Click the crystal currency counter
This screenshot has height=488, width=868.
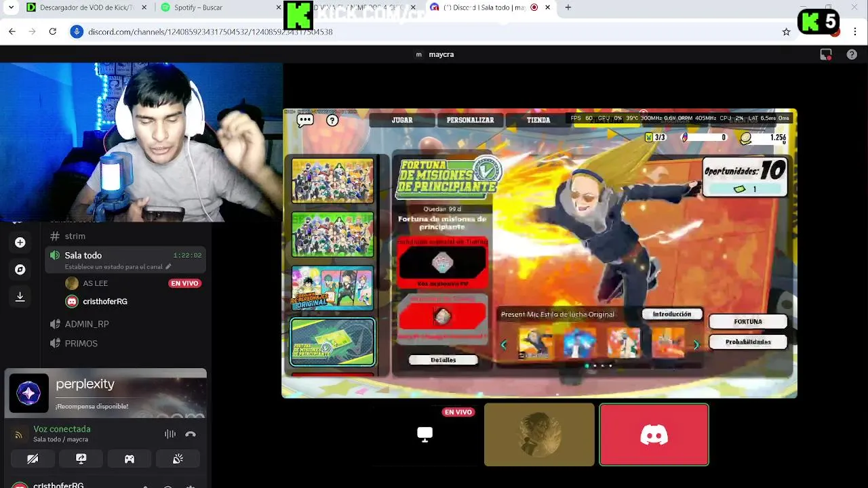click(x=705, y=138)
